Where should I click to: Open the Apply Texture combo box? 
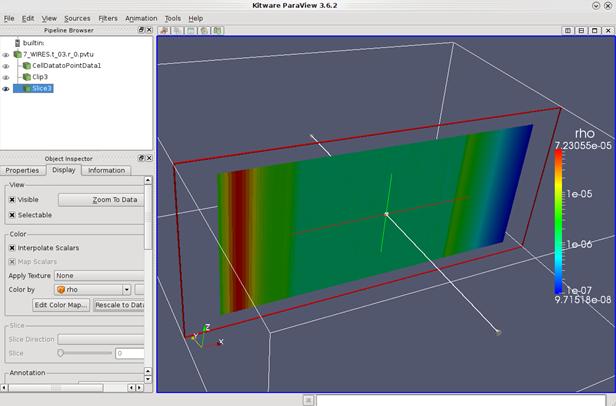pos(99,276)
